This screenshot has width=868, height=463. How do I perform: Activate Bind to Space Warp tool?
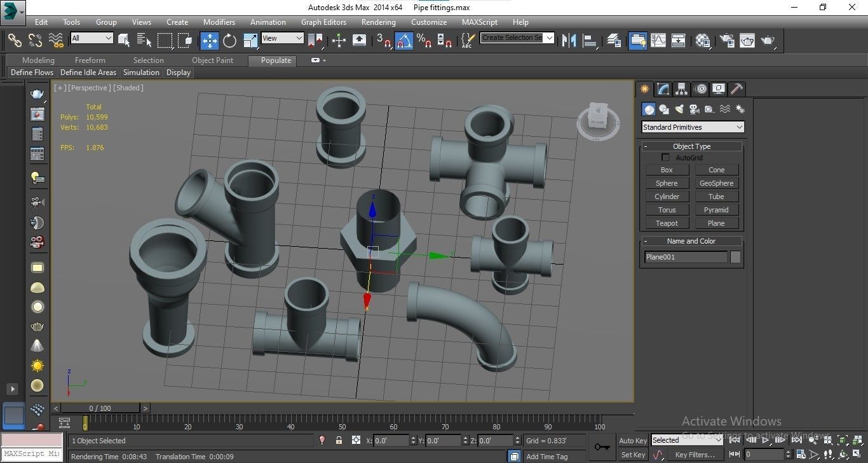(56, 40)
